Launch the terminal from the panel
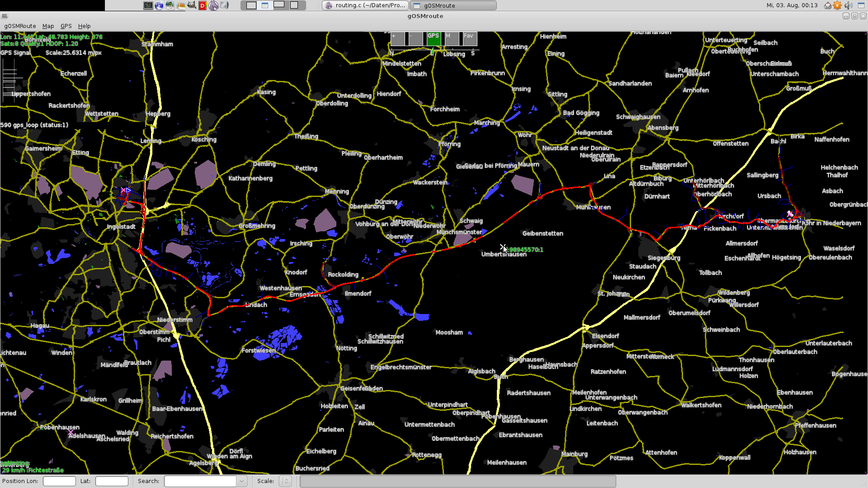 (x=148, y=5)
